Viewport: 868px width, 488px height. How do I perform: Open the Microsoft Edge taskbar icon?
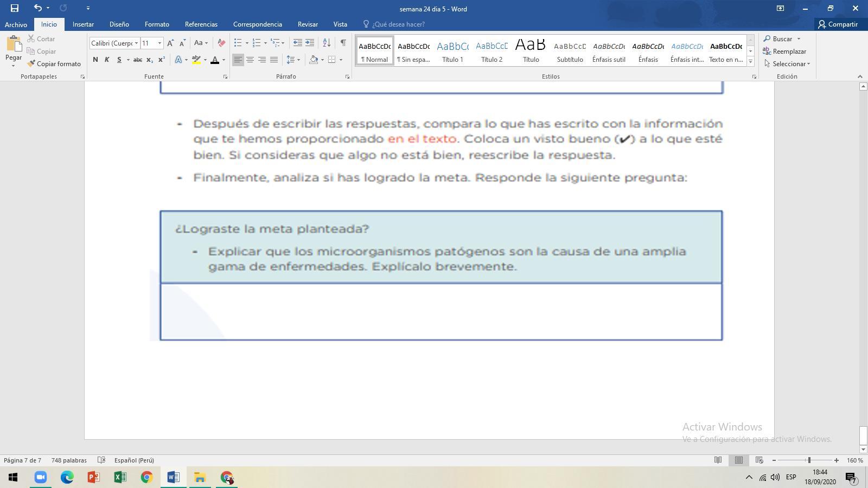(67, 477)
